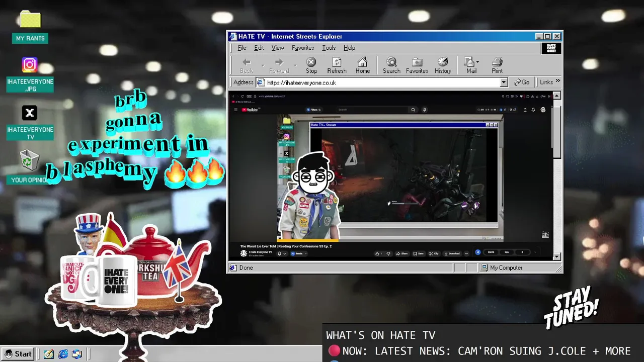Click the YouTube account avatar
The image size is (644, 362).
pos(543,110)
